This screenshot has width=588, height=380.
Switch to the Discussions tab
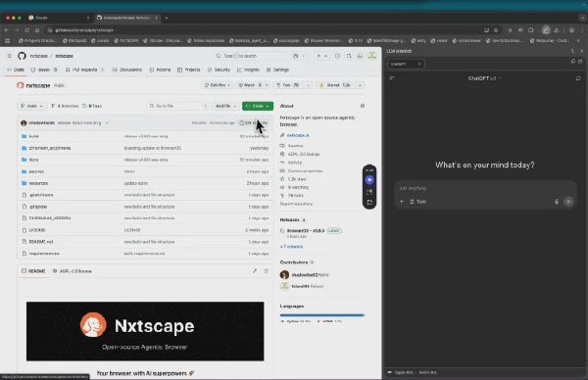(126, 70)
